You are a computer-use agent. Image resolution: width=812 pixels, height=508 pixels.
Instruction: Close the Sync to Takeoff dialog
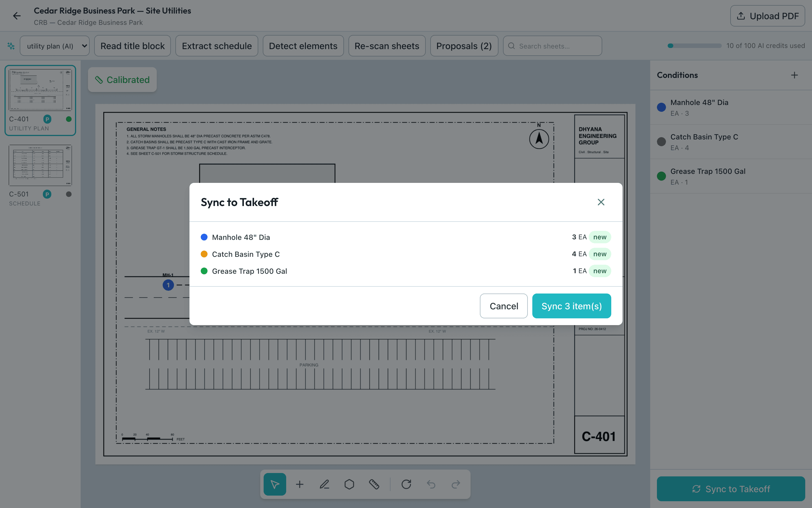coord(601,202)
